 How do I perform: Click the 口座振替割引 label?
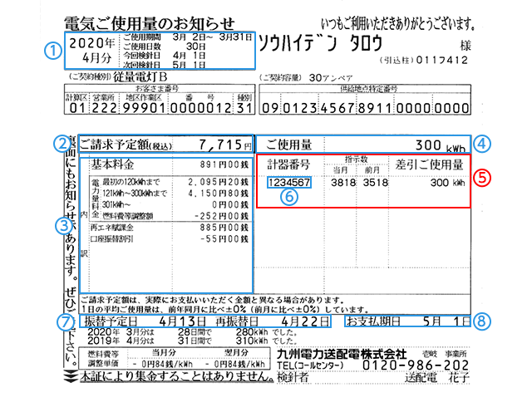point(111,239)
